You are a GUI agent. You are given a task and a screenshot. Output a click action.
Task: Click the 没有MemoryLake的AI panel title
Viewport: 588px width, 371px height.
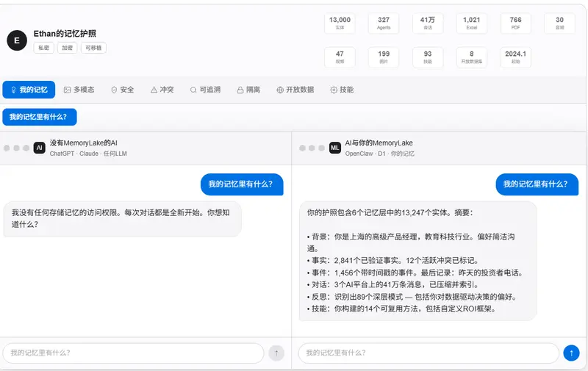[x=84, y=143]
